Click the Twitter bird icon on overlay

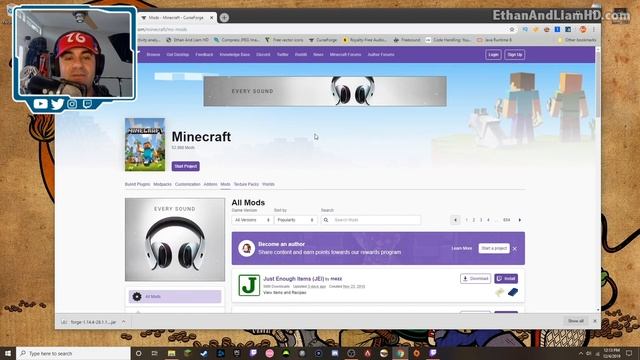tap(57, 104)
